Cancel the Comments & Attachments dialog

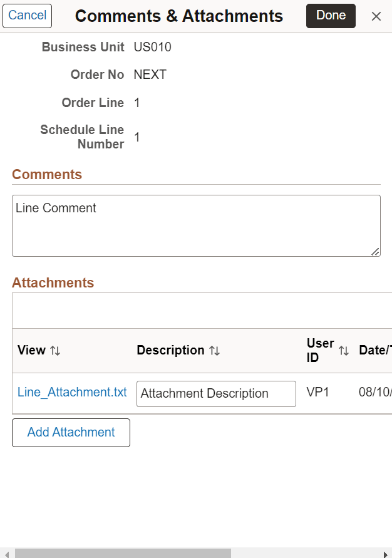click(x=27, y=16)
